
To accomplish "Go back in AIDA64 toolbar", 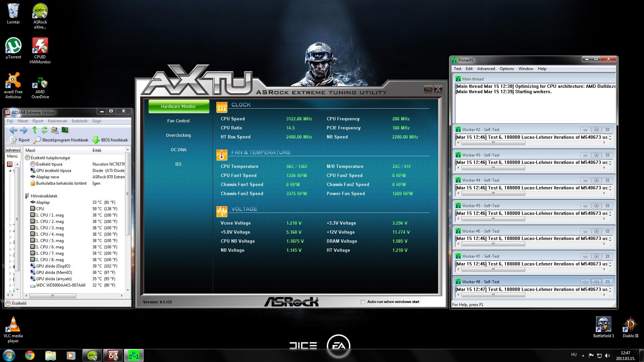I will [x=13, y=130].
